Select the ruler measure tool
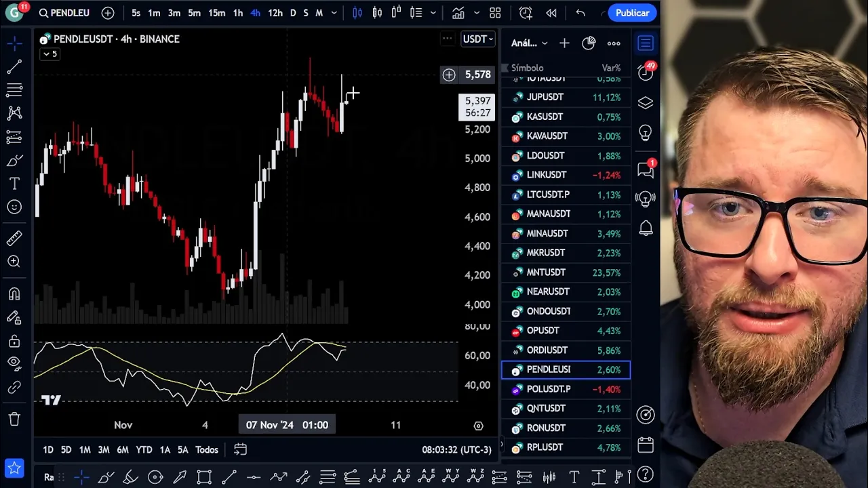 [14, 238]
